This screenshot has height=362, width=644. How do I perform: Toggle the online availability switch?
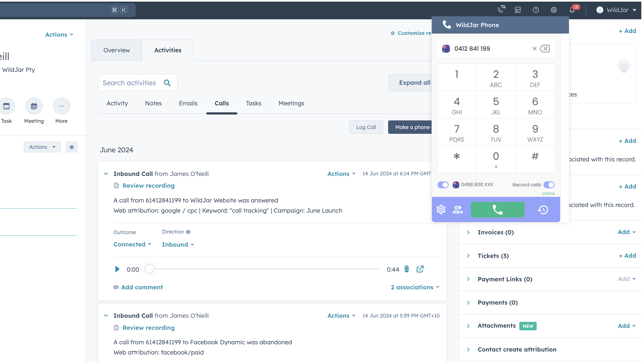pyautogui.click(x=443, y=184)
